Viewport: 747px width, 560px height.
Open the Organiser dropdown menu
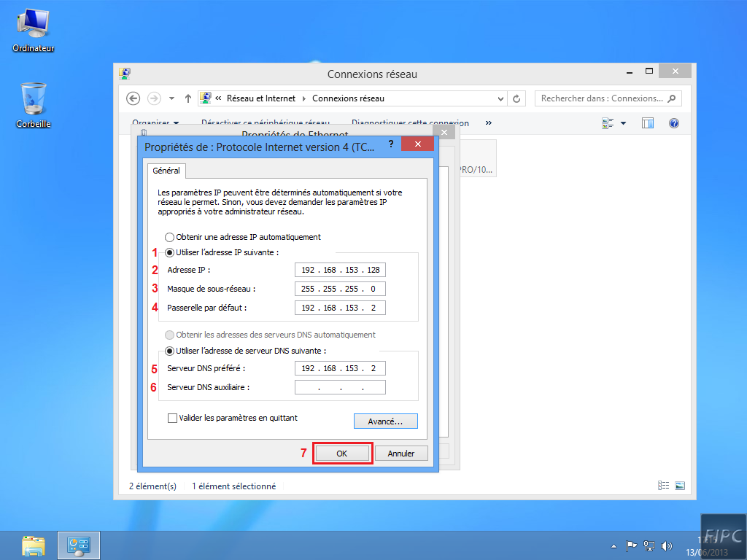[x=155, y=122]
